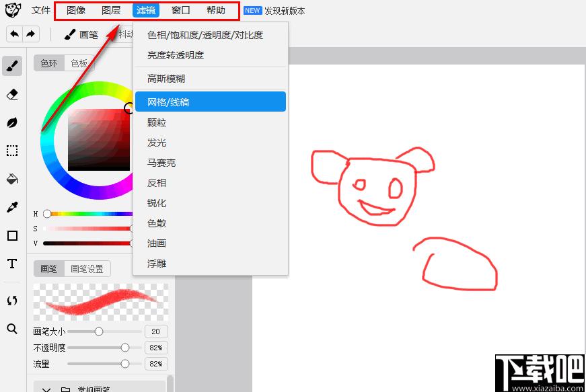The height and width of the screenshot is (392, 586).
Task: Choose 亮度转透明度 menu entry
Action: (x=211, y=55)
